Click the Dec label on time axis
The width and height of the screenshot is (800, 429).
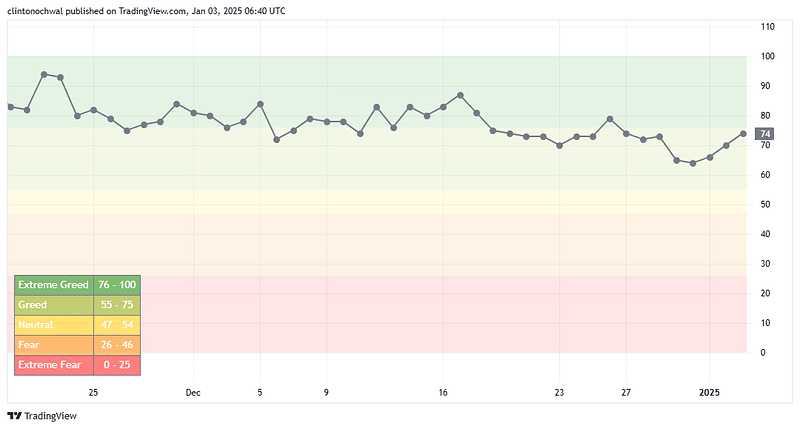pos(193,392)
